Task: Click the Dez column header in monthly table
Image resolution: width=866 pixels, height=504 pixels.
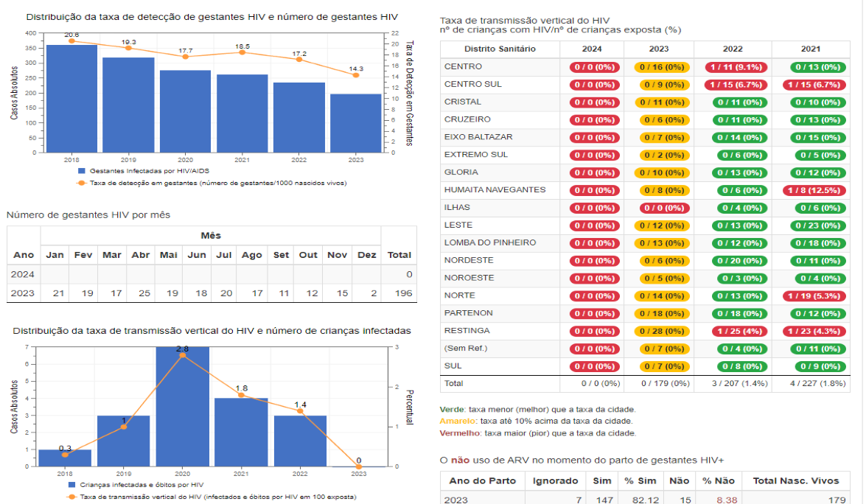Action: (367, 255)
